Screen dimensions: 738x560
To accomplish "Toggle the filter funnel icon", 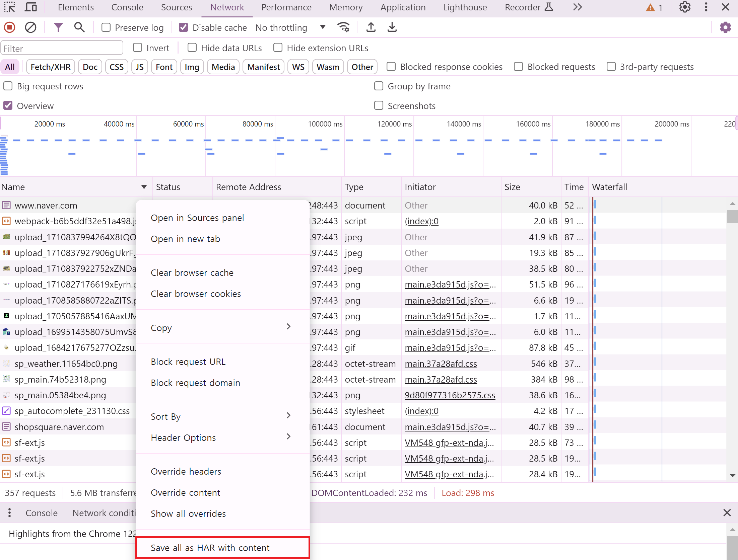I will tap(58, 27).
